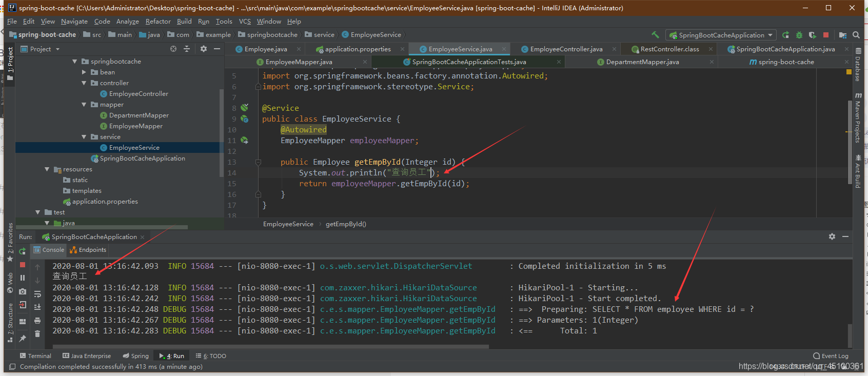This screenshot has height=376, width=868.
Task: Fold getEmpById method at line 13
Action: (259, 162)
